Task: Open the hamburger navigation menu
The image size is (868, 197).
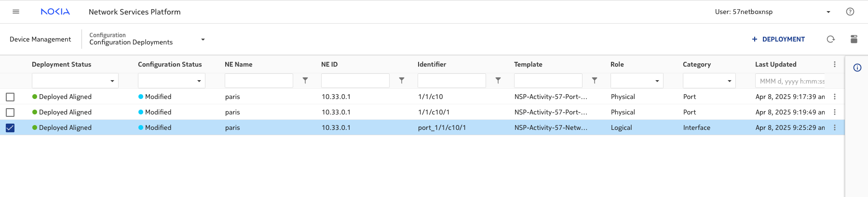Action: pos(16,12)
